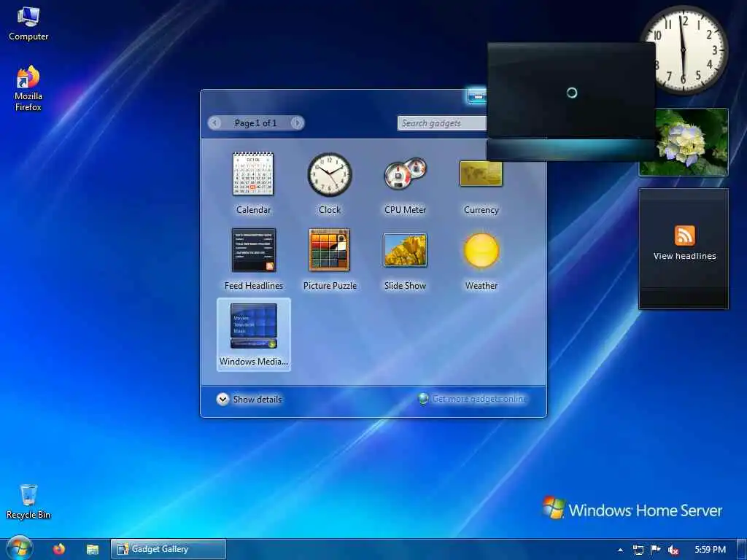Select the Slide Show gadget

point(405,250)
